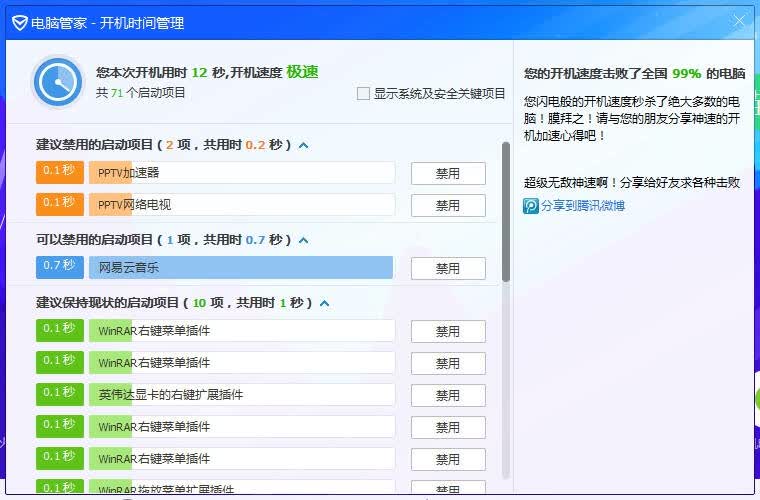Click the PC Manager shield logo icon
This screenshot has width=760, height=500.
tap(19, 23)
